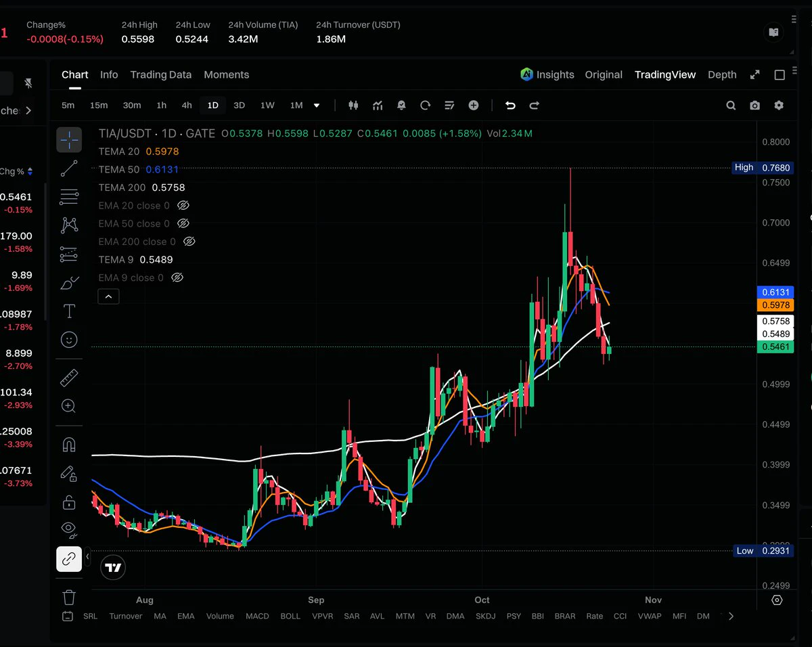Add the MACD indicator

(x=257, y=616)
